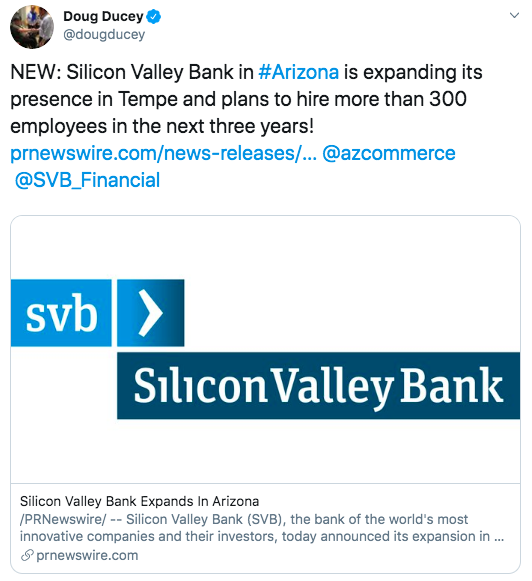
Task: Click the link chain icon beside prnewswire.com
Action: click(x=27, y=555)
